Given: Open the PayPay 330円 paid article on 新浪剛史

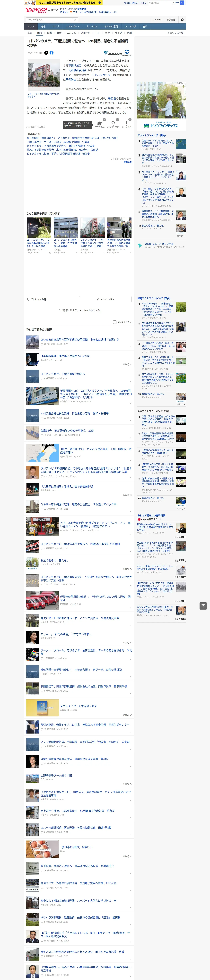Looking at the screenshot, I should coord(156,527).
